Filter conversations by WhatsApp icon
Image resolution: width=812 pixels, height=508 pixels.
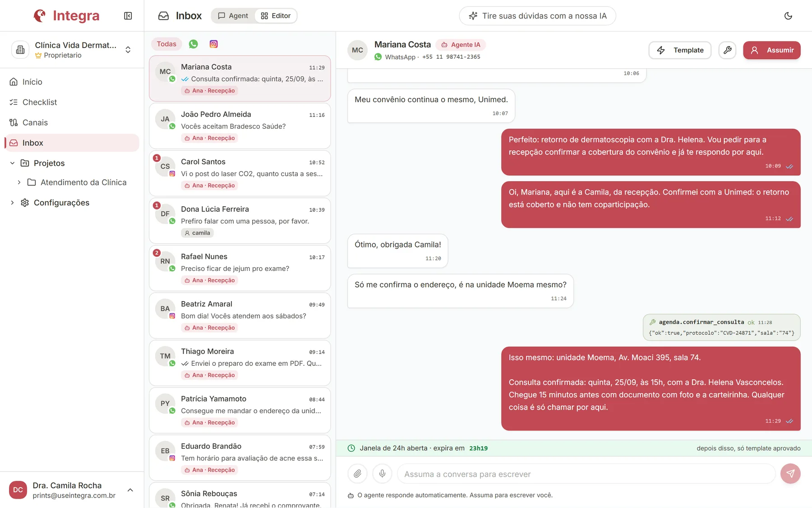(x=194, y=44)
